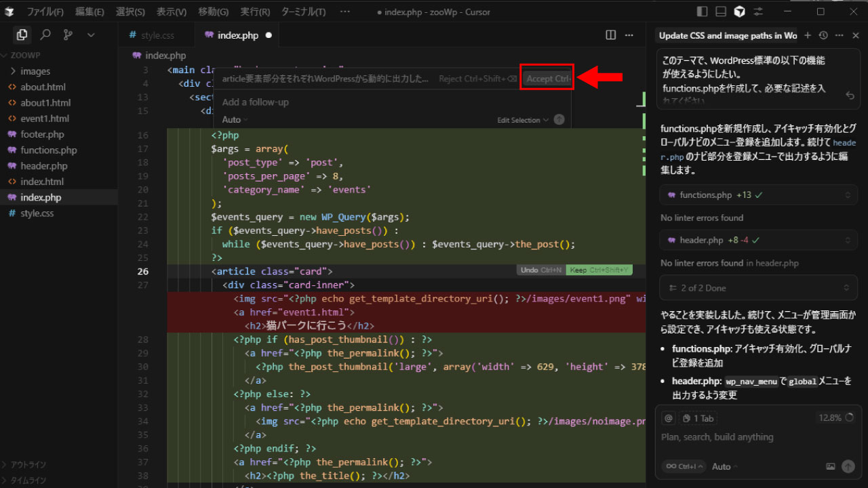Select the Update CSS chat tab
The width and height of the screenshot is (868, 488).
(x=728, y=35)
